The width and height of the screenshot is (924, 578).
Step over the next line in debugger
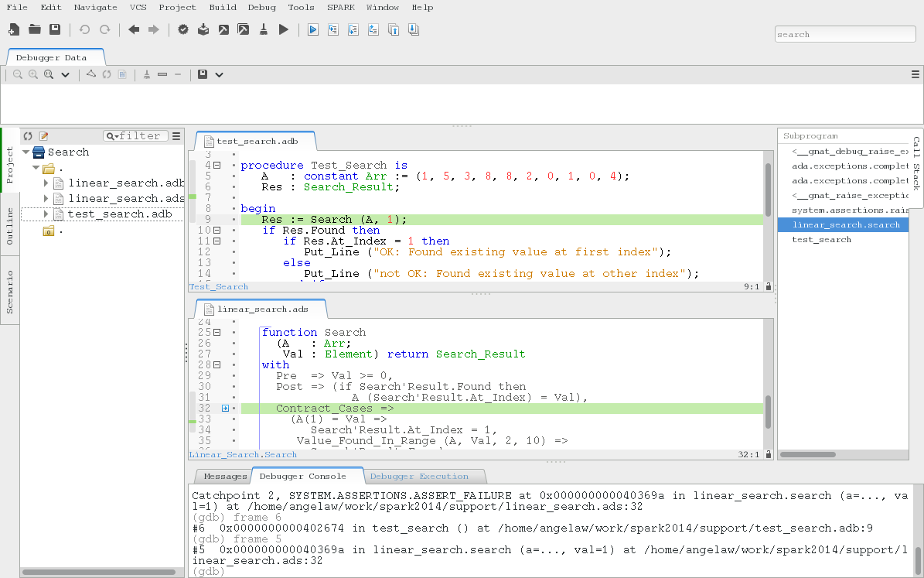tap(353, 29)
